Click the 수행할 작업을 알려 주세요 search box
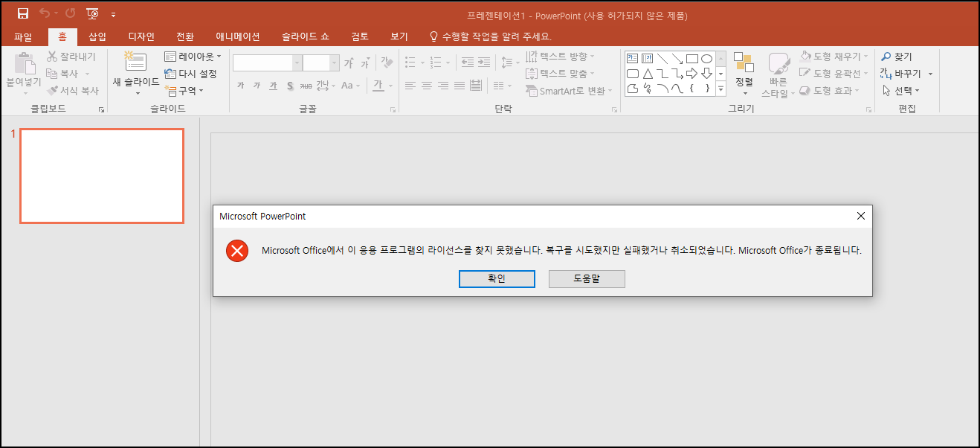This screenshot has height=448, width=980. click(x=491, y=36)
